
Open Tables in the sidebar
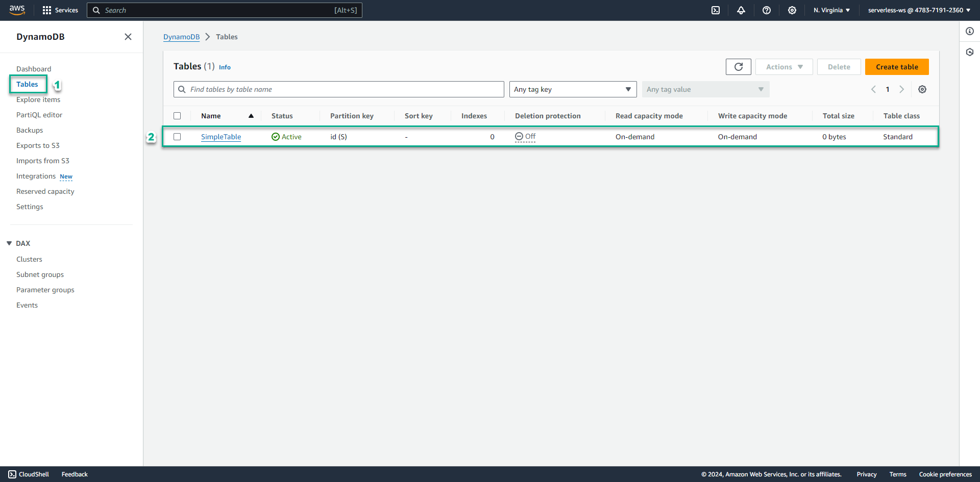(x=27, y=84)
